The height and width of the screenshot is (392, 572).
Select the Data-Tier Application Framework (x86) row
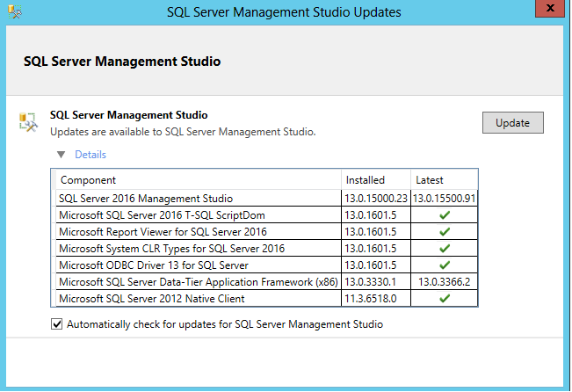click(197, 282)
